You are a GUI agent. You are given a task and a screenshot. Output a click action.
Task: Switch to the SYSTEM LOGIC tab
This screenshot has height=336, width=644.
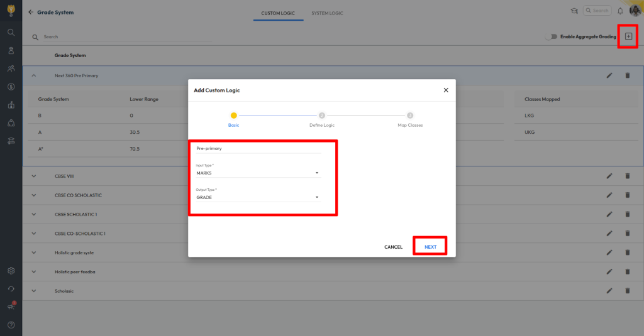coord(327,13)
